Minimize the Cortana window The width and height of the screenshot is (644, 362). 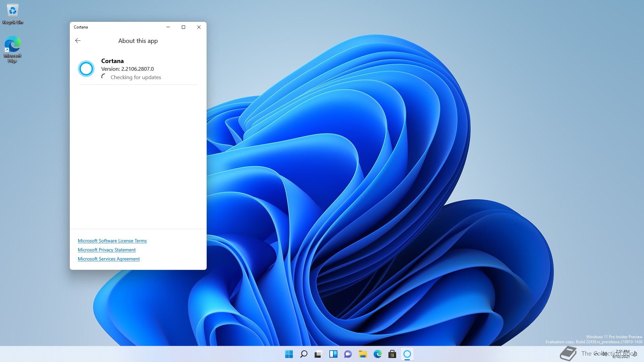[168, 27]
